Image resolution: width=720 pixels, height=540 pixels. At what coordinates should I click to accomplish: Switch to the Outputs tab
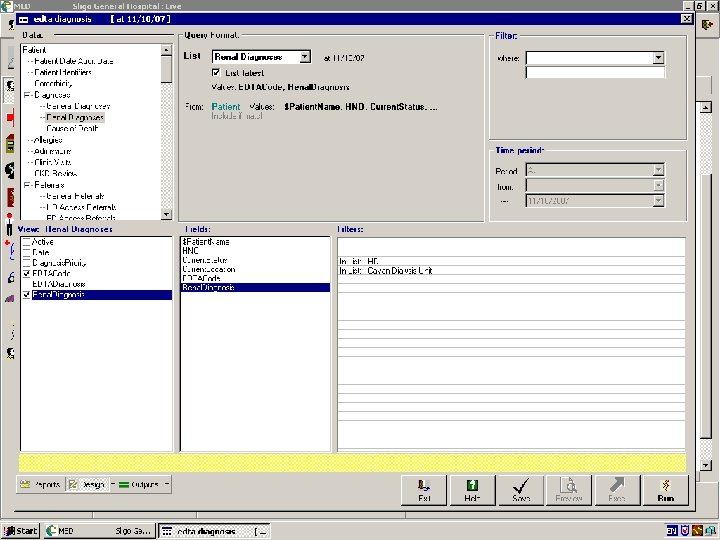pos(139,484)
